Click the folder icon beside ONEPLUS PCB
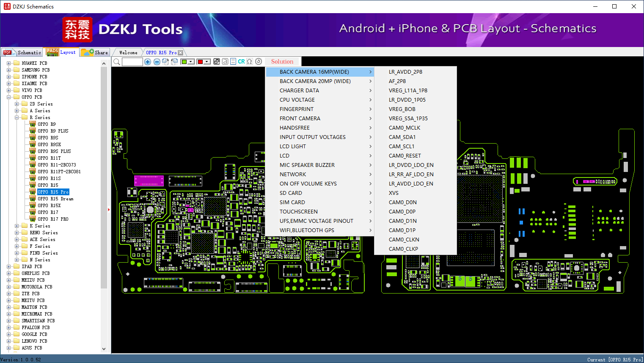Viewport: 644px width, 363px height. pyautogui.click(x=17, y=273)
